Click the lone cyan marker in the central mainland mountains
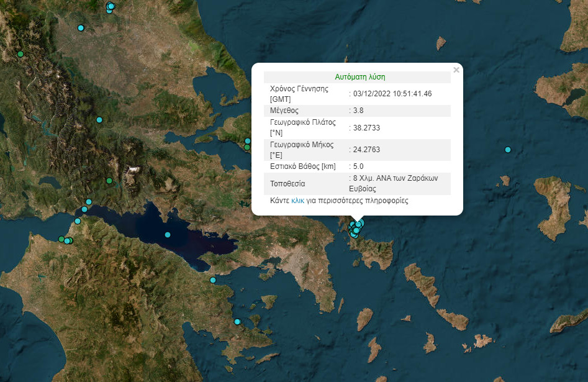 pyautogui.click(x=99, y=120)
